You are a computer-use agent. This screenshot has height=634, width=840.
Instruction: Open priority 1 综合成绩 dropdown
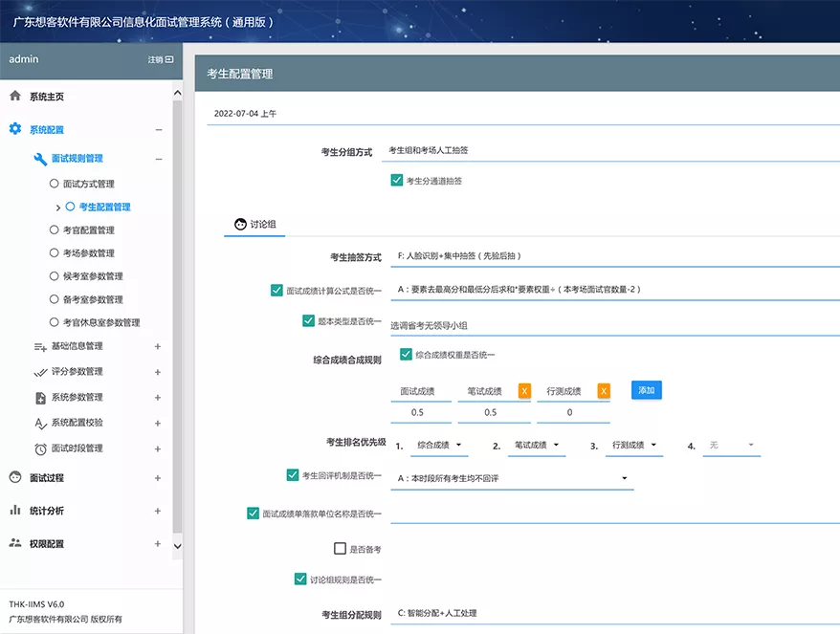click(439, 445)
